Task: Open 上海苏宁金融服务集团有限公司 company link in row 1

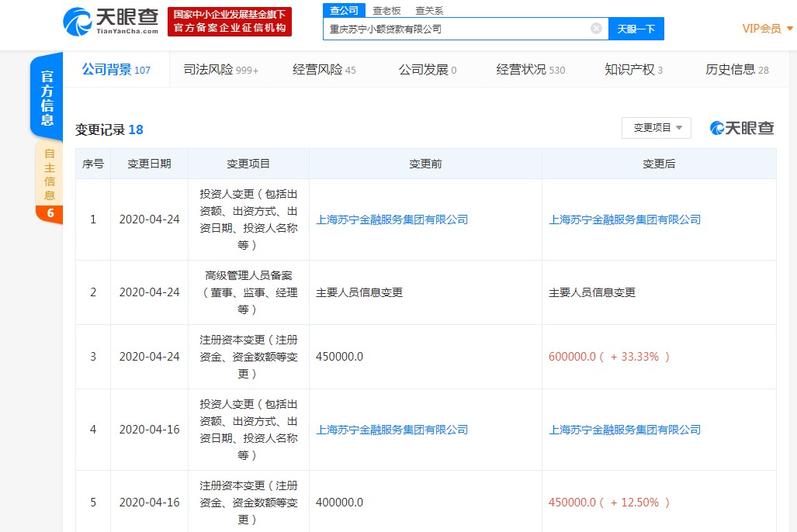Action: (392, 219)
